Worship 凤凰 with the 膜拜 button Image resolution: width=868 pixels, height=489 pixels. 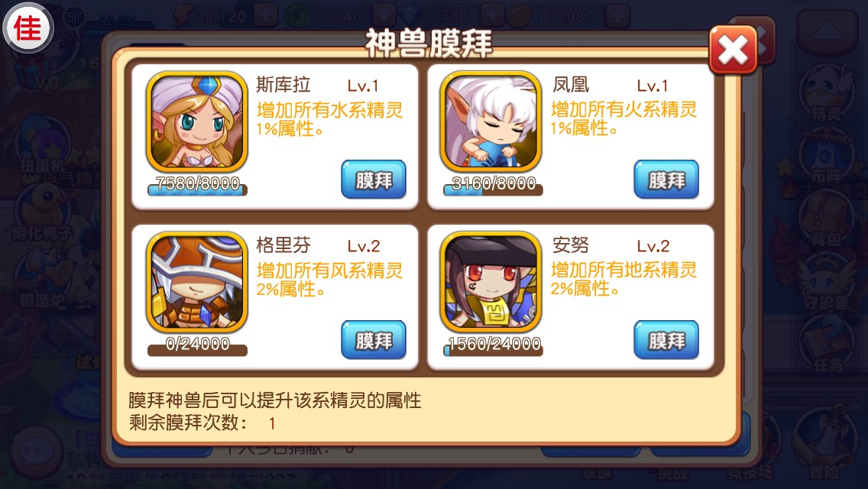pos(666,180)
